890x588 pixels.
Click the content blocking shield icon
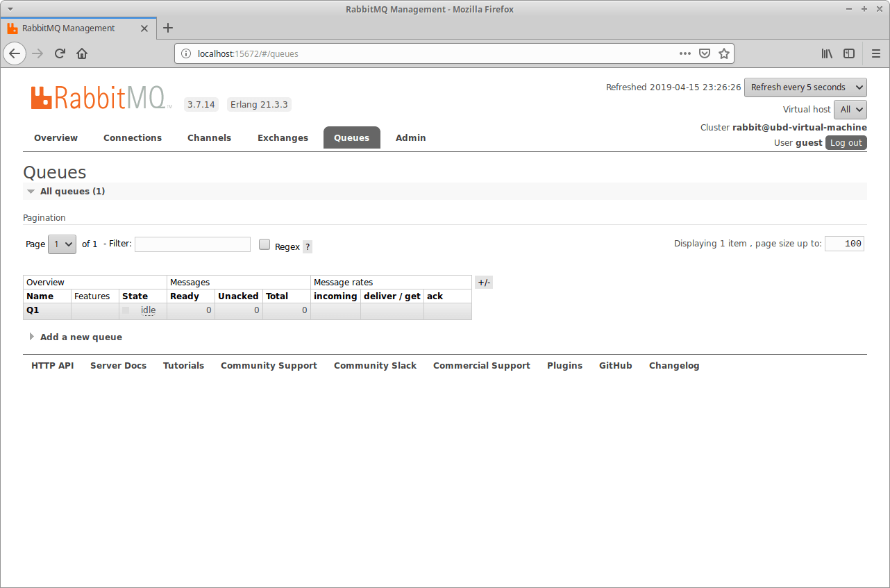point(705,53)
